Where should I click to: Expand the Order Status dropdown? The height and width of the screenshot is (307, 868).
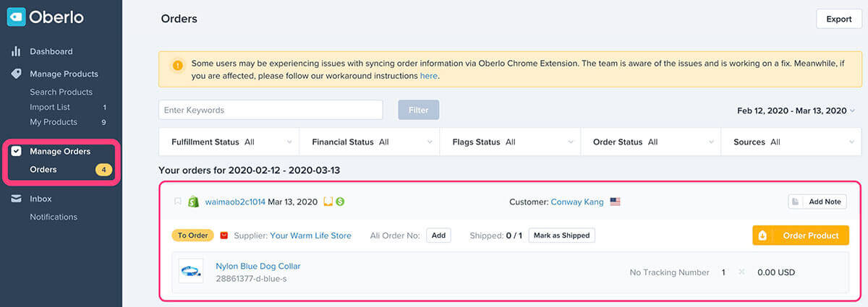coord(651,142)
